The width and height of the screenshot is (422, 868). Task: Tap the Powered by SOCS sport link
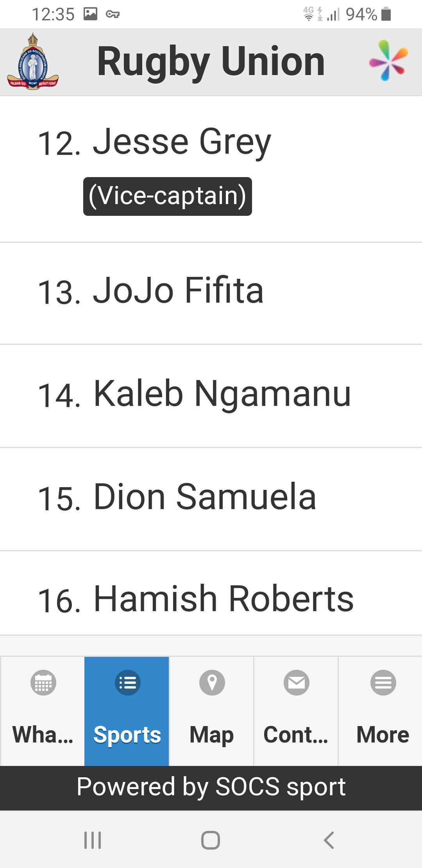pos(211,787)
